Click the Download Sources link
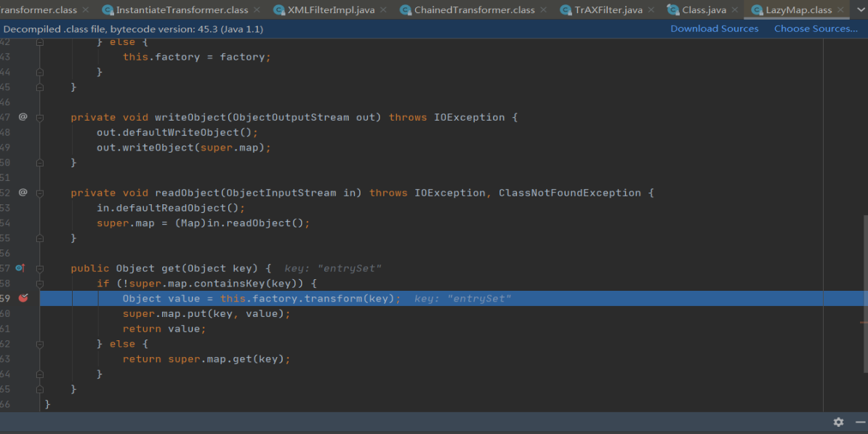Image resolution: width=868 pixels, height=434 pixels. coord(715,29)
